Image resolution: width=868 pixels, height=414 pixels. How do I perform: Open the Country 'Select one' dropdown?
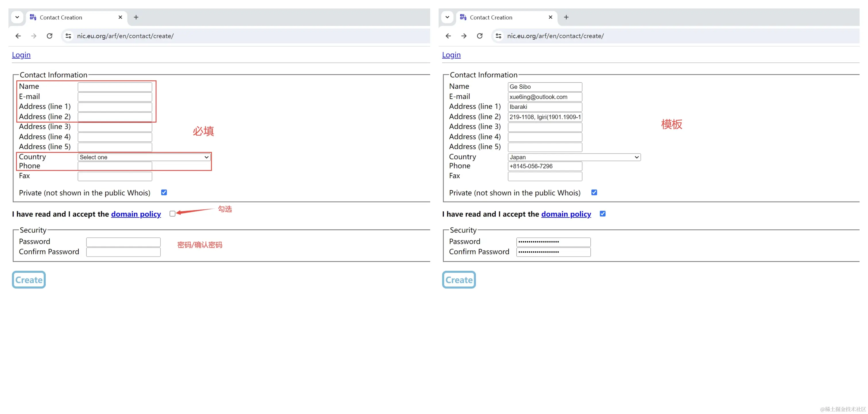tap(144, 157)
